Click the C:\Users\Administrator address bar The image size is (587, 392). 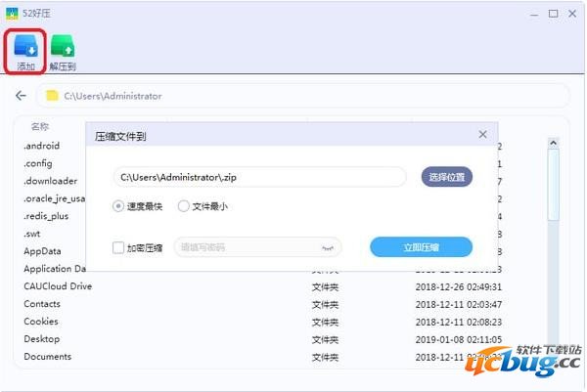pyautogui.click(x=302, y=96)
